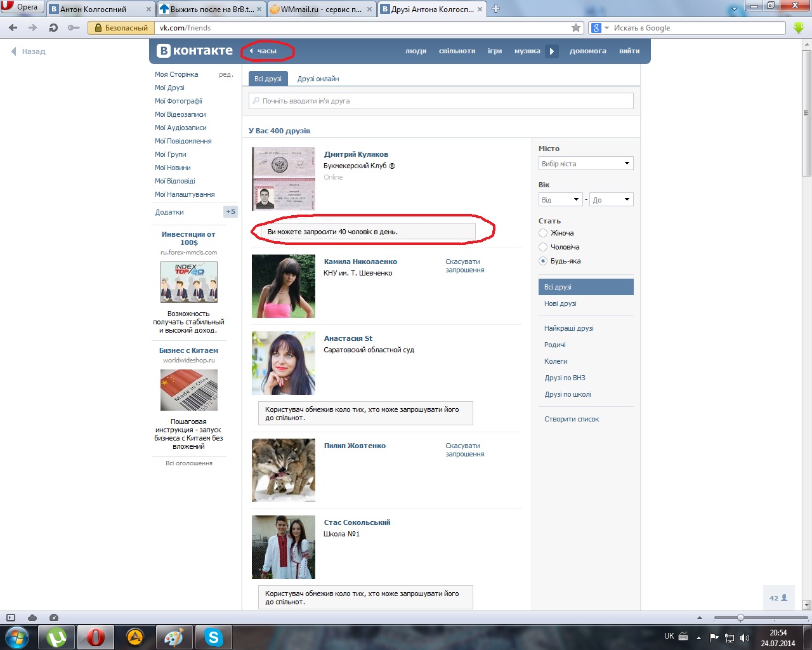Select the Будь-яка gender radio button

pyautogui.click(x=543, y=261)
